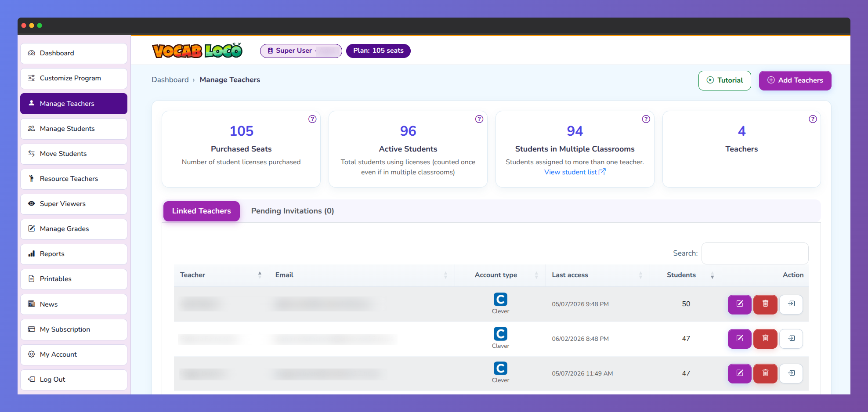This screenshot has width=868, height=412.
Task: Select Manage Teachers in sidebar
Action: click(x=74, y=104)
